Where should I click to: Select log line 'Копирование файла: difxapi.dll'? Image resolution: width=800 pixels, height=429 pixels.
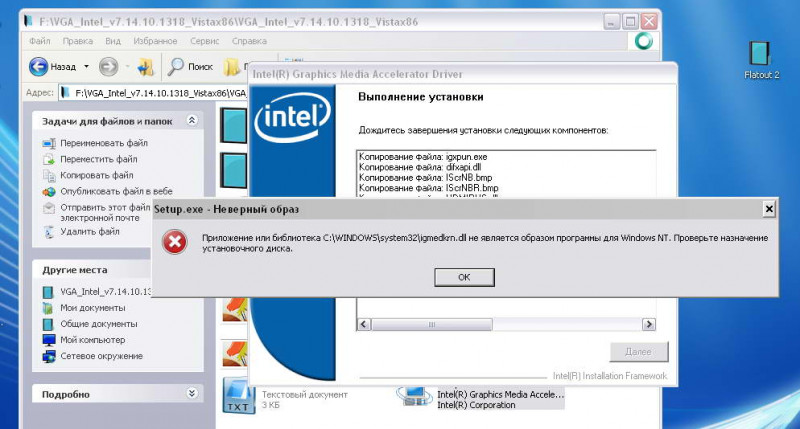click(x=420, y=167)
